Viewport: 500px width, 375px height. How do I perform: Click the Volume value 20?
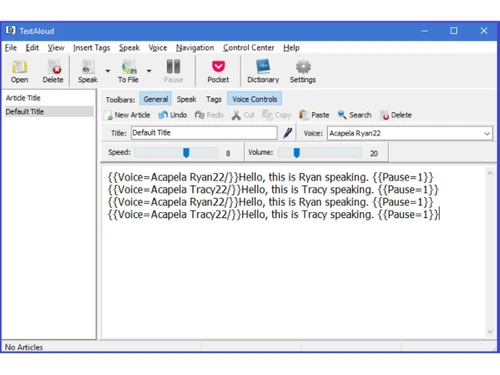point(374,153)
